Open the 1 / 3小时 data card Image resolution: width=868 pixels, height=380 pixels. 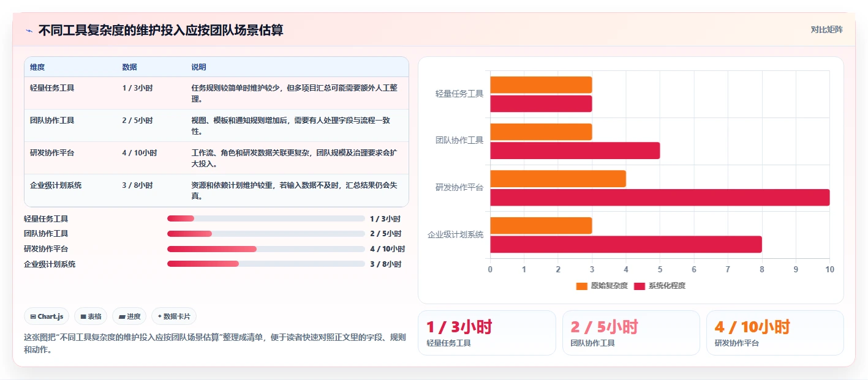tap(487, 333)
